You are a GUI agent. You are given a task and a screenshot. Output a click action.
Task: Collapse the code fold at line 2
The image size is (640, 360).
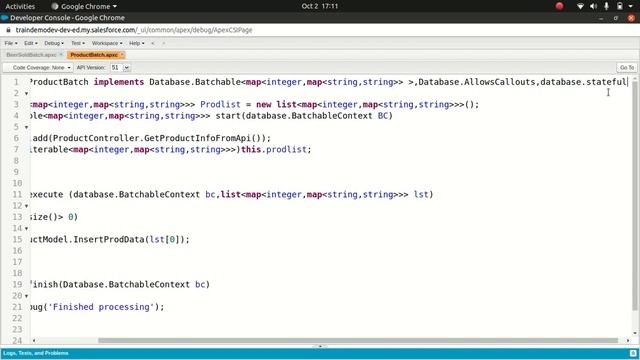pos(27,93)
